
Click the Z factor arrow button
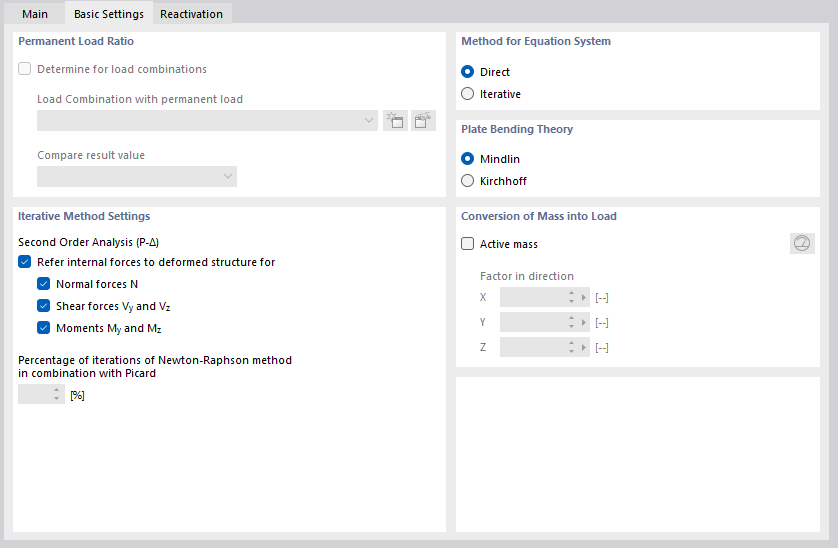(584, 347)
